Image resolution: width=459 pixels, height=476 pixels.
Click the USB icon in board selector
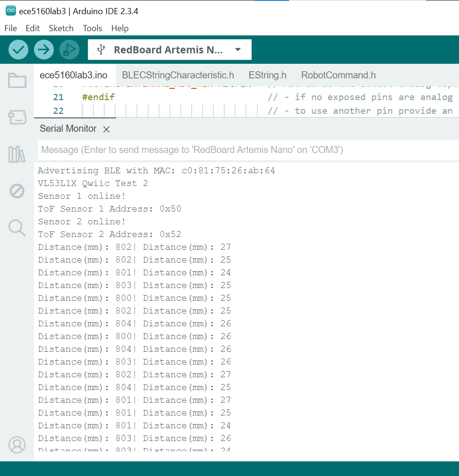coord(101,50)
